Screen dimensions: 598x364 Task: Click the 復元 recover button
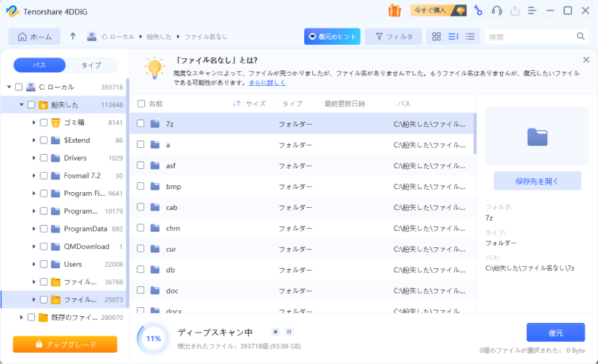coord(555,333)
